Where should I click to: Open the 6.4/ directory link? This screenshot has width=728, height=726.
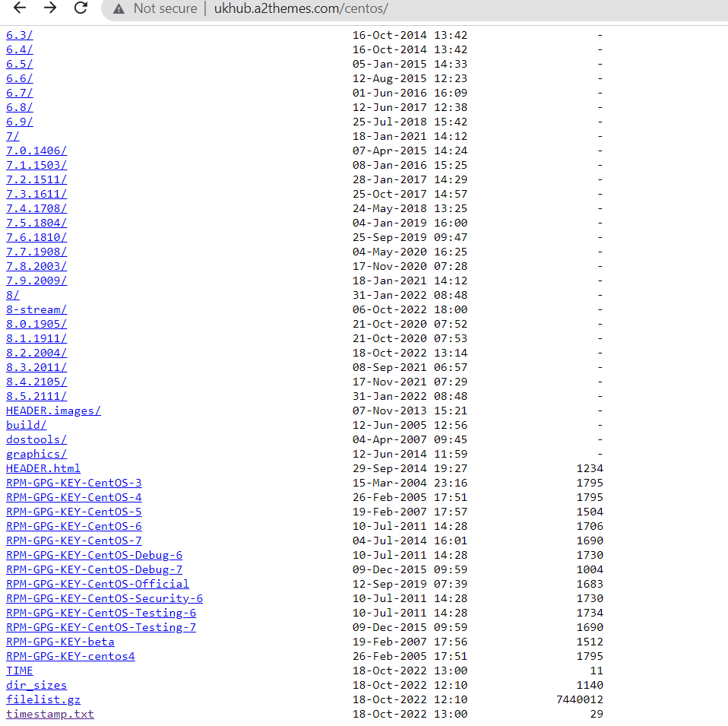[x=20, y=49]
